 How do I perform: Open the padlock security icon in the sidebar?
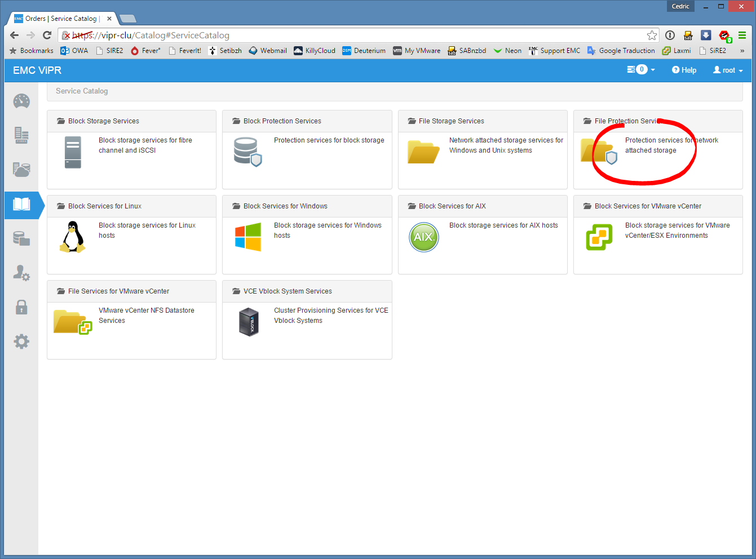pos(21,307)
